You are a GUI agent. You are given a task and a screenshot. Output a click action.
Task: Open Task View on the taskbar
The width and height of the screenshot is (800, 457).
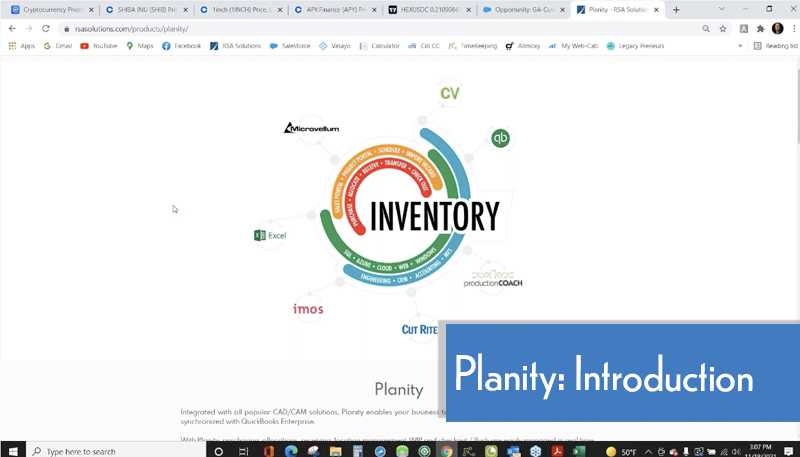click(x=243, y=451)
